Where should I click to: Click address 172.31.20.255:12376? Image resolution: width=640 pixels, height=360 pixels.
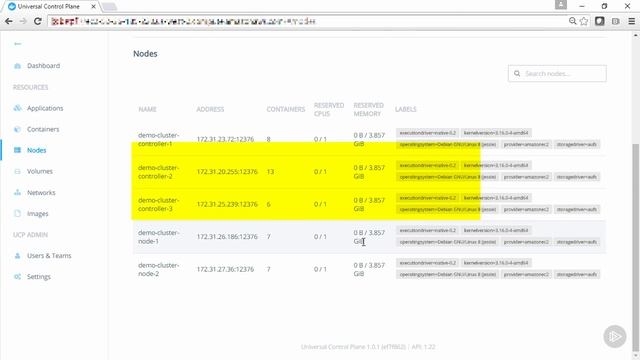click(x=227, y=172)
